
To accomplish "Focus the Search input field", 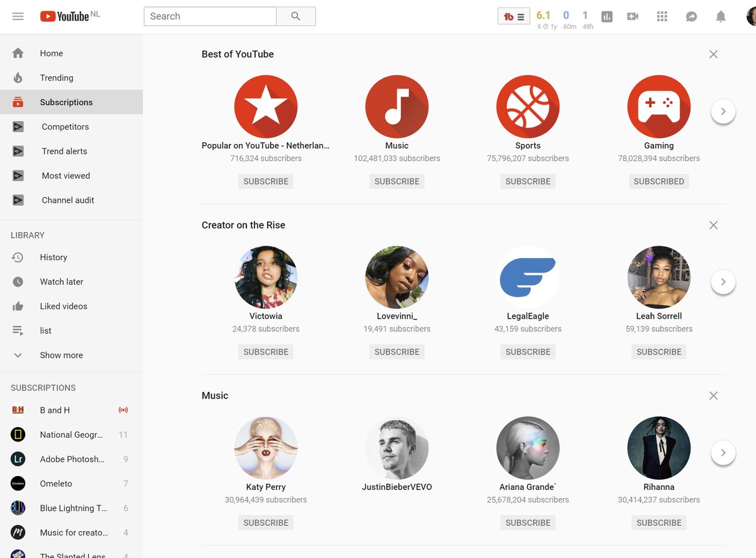I will [x=210, y=16].
